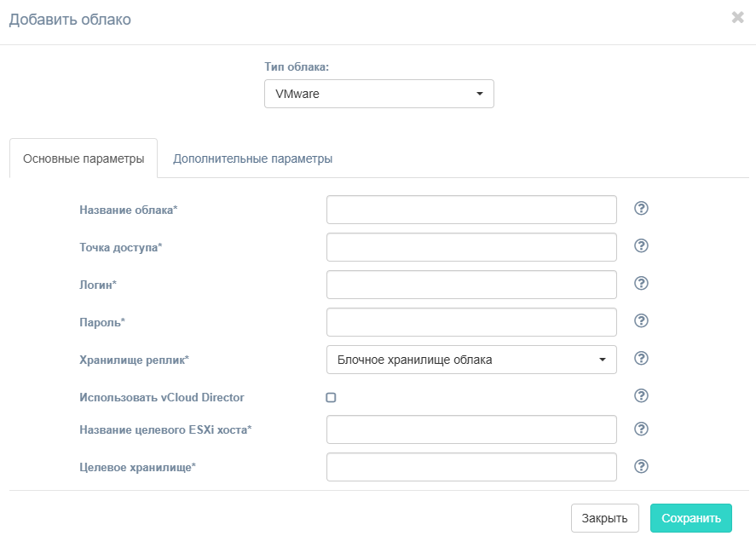Click help icon beside Точка доступа field
The image size is (756, 559).
pyautogui.click(x=641, y=245)
